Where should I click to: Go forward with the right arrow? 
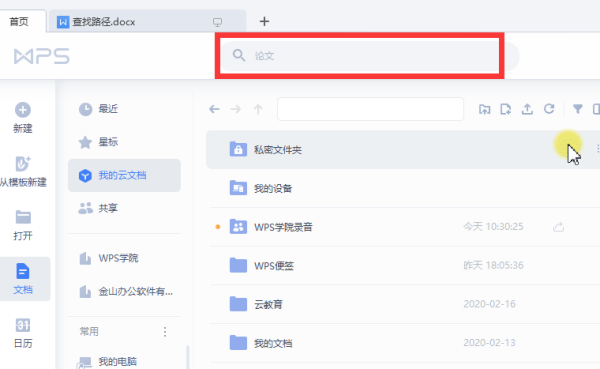236,109
